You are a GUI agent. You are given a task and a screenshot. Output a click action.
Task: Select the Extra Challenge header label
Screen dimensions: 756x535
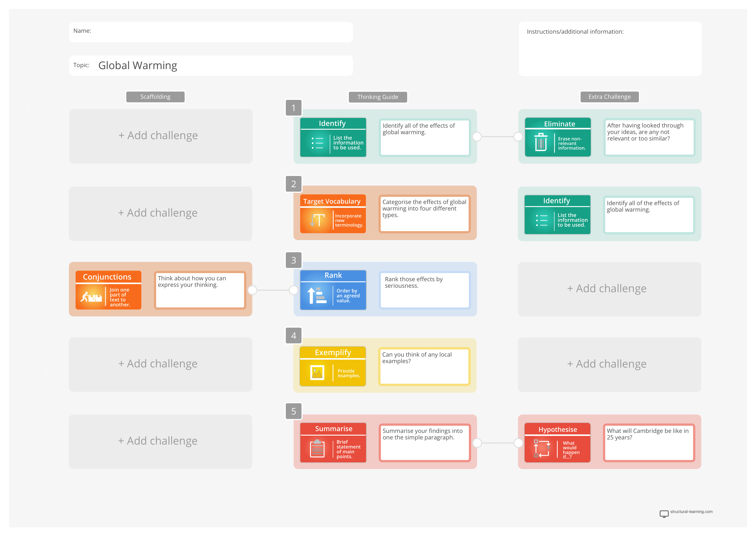[x=609, y=96]
